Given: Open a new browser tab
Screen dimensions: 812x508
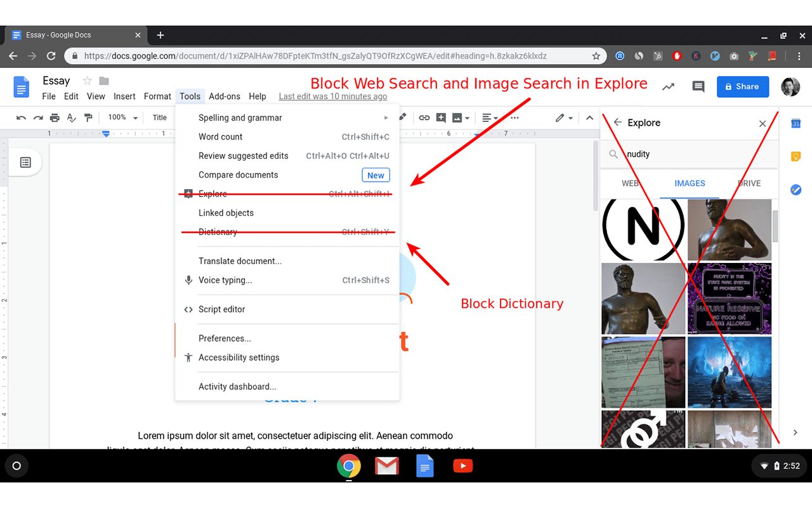Looking at the screenshot, I should pyautogui.click(x=160, y=35).
